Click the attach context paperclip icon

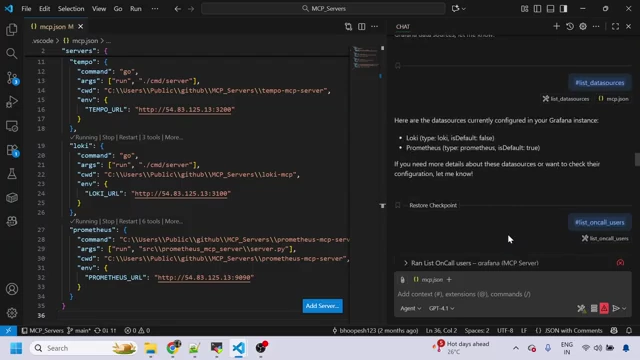point(402,280)
